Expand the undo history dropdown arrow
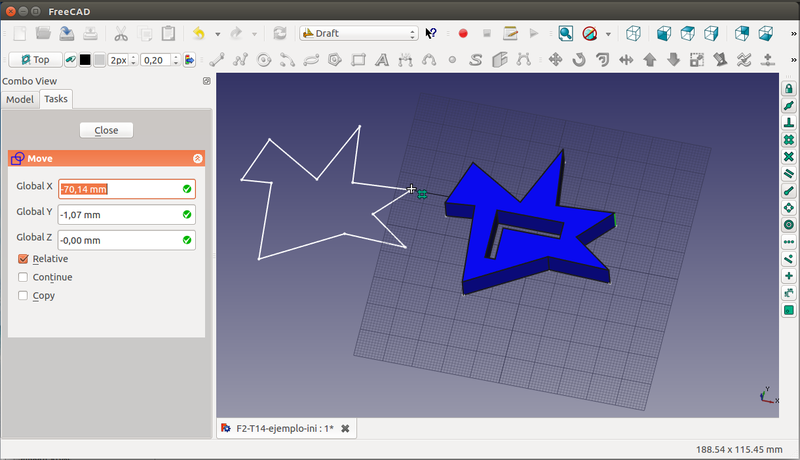 point(217,33)
